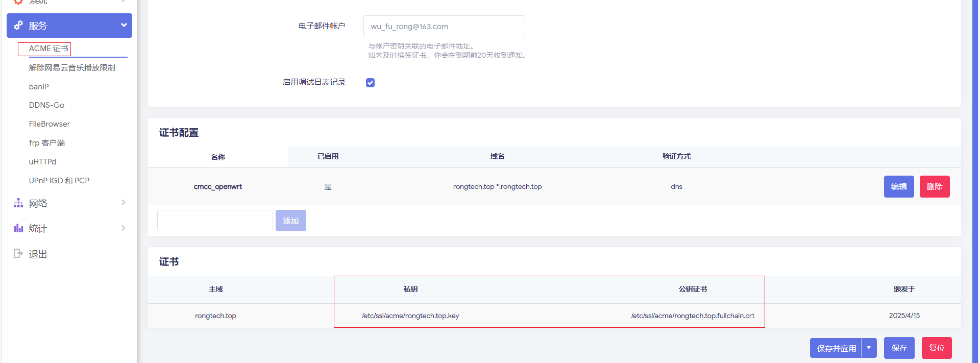Collapse the 服务 menu chevron

(124, 25)
